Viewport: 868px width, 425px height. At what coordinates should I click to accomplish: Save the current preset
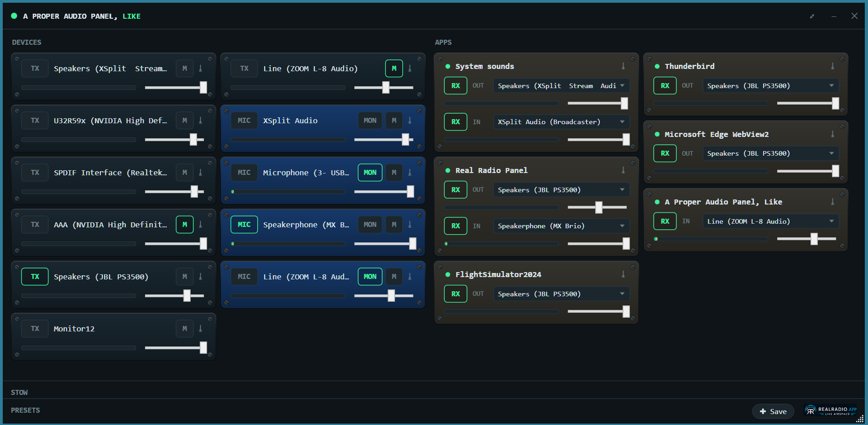pos(773,411)
